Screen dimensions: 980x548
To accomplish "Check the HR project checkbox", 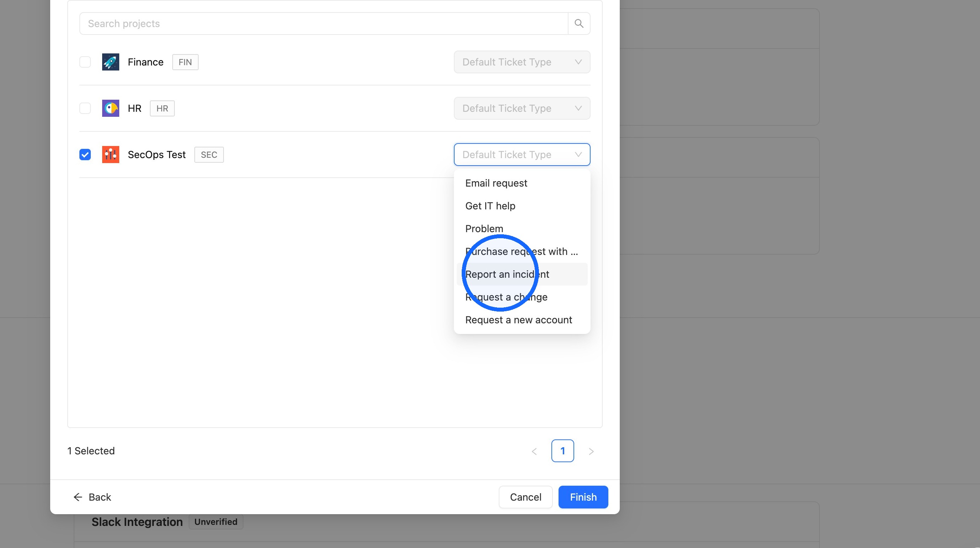I will (x=85, y=109).
